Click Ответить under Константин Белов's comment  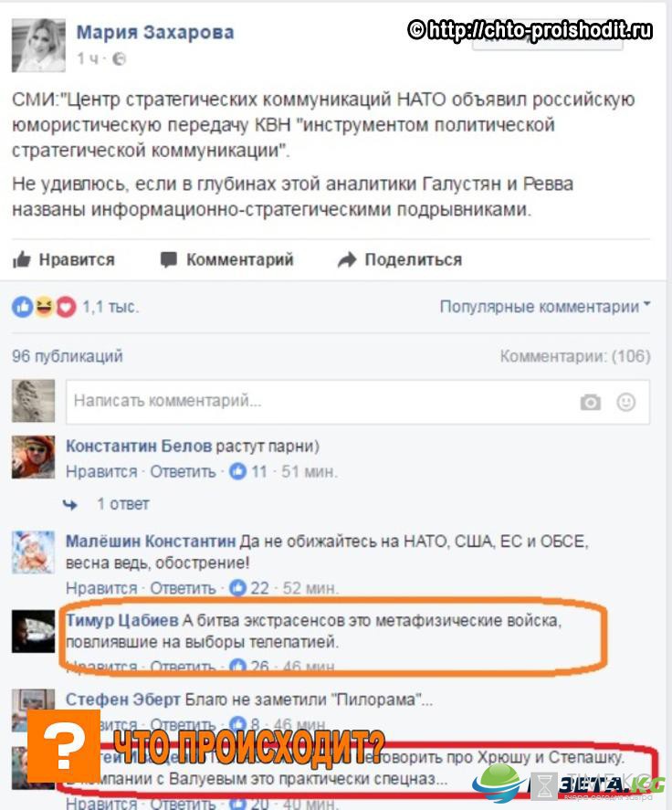click(183, 471)
